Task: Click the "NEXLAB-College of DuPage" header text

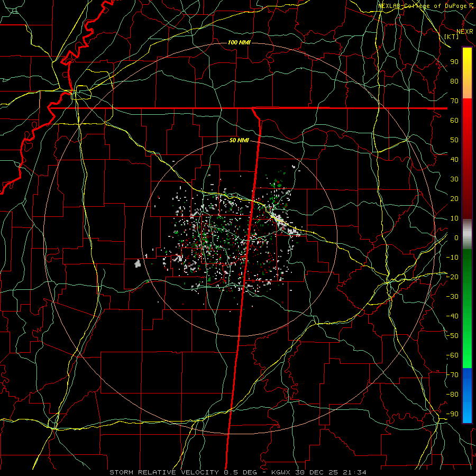Action: click(x=423, y=6)
